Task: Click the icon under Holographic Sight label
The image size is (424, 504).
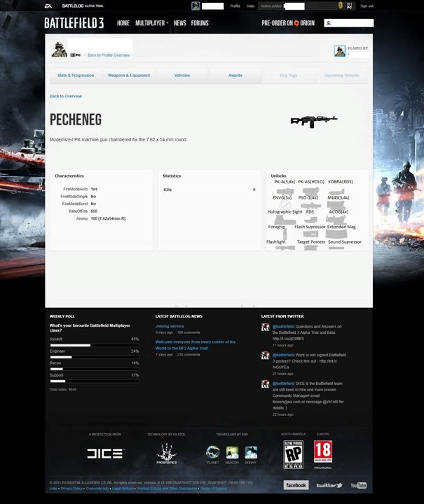Action: [x=285, y=220]
